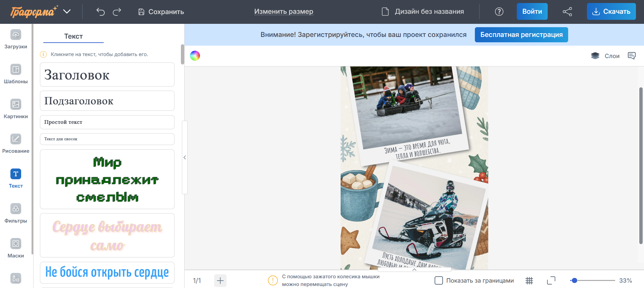Image resolution: width=644 pixels, height=288 pixels.
Task: Add a Заголовок heading text
Action: point(107,75)
